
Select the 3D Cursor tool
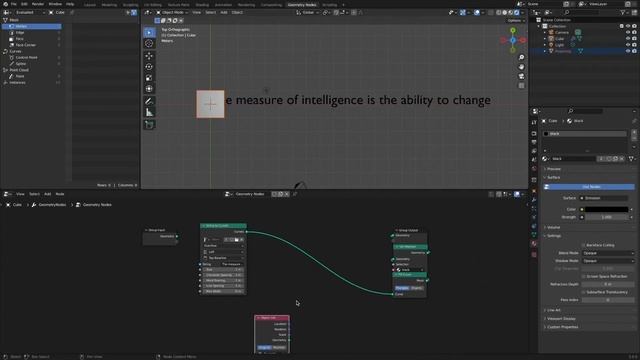tap(149, 44)
